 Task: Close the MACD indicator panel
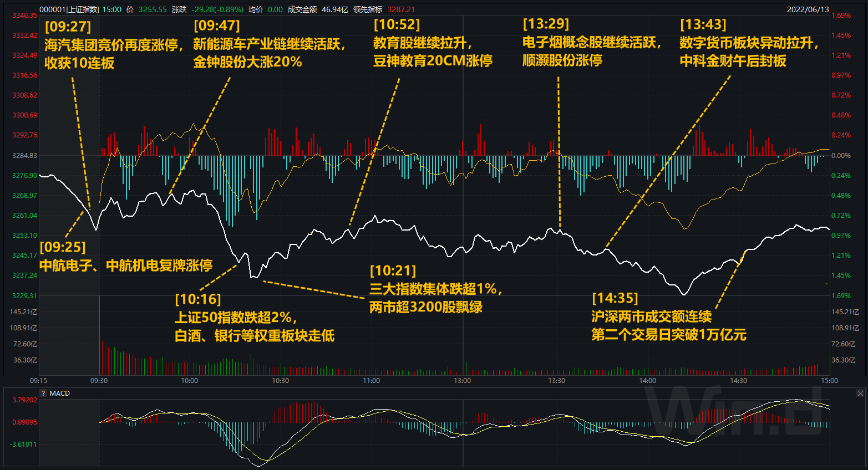(860, 394)
